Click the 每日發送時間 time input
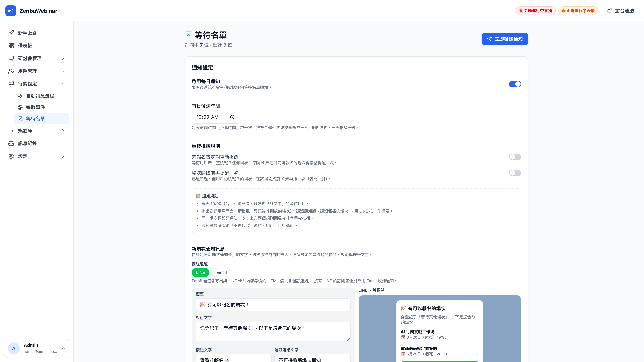Viewport: 644px width, 362px height. coord(216,117)
